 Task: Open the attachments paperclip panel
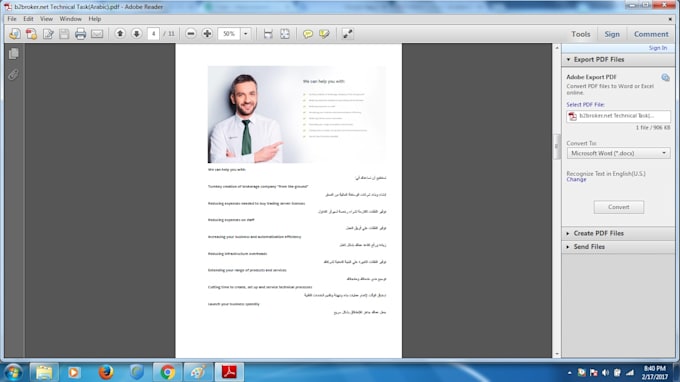pos(13,75)
